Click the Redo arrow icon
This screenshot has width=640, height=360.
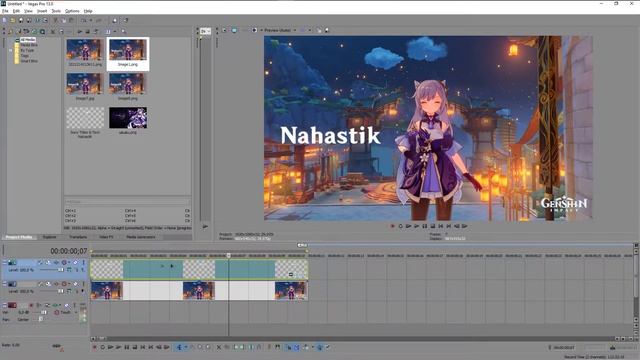pyautogui.click(x=98, y=20)
